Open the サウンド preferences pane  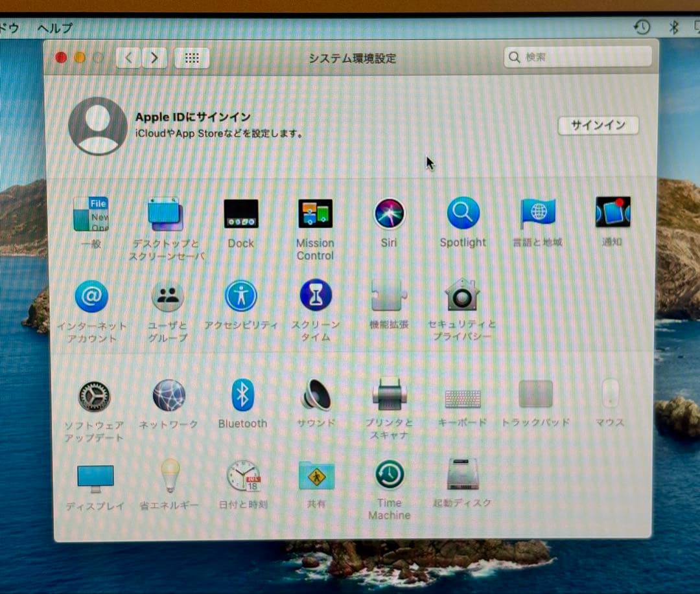pos(316,395)
